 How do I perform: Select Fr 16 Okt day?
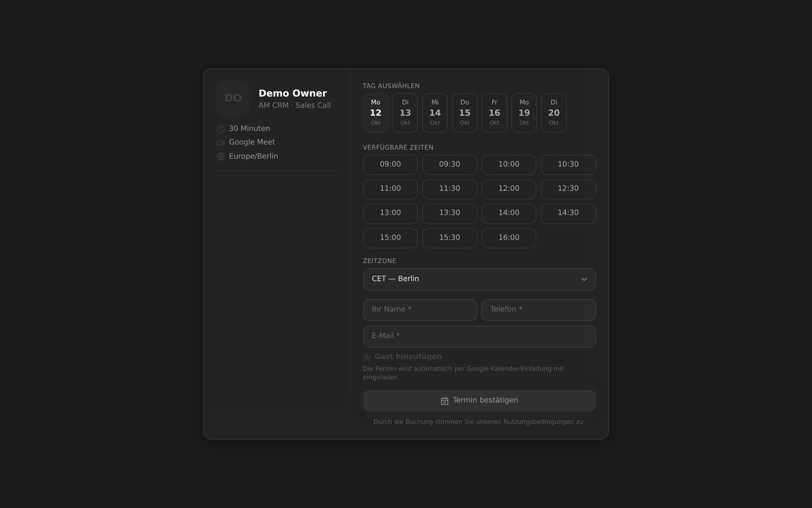[494, 113]
